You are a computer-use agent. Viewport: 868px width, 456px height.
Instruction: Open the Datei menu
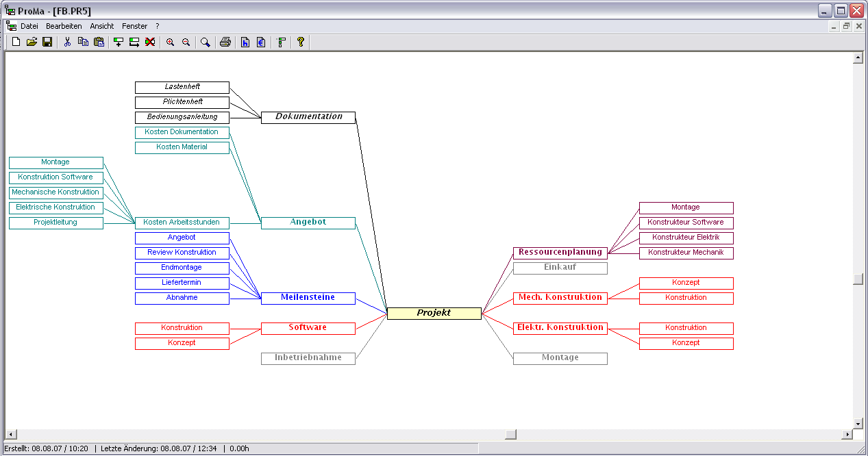29,26
